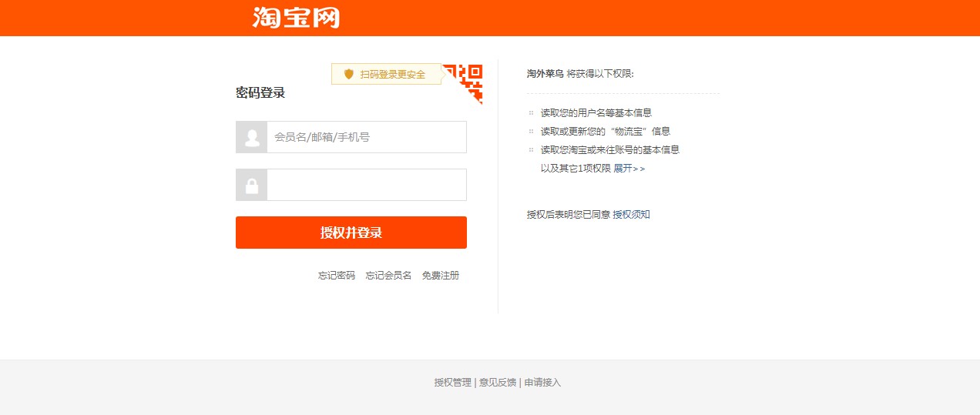
Task: Focus the 会员名/邮箱/手机号 input field
Action: coord(367,137)
